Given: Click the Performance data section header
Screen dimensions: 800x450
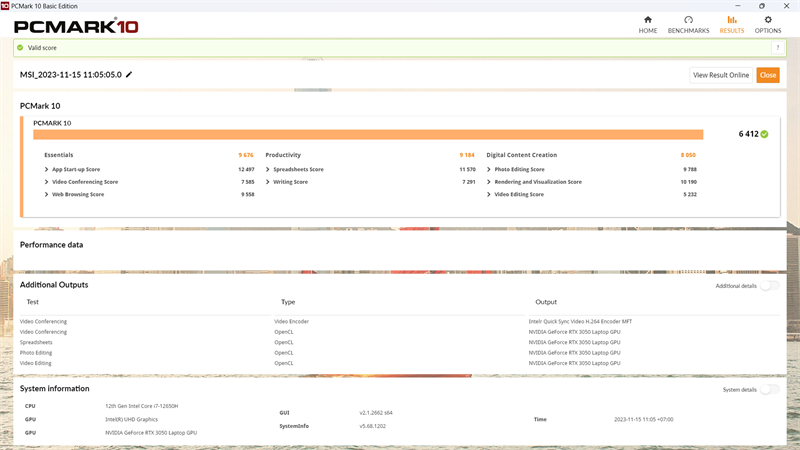Looking at the screenshot, I should pyautogui.click(x=52, y=244).
